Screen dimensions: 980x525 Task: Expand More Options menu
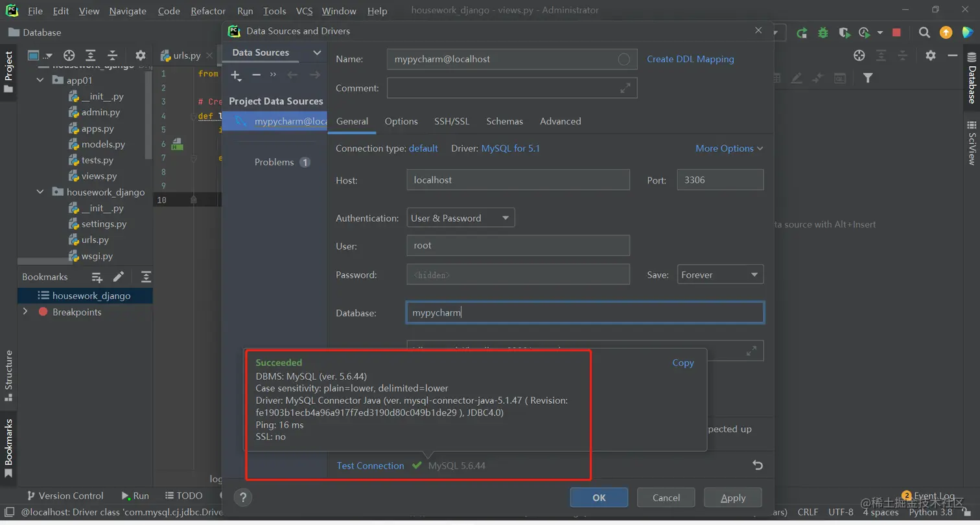pyautogui.click(x=729, y=148)
